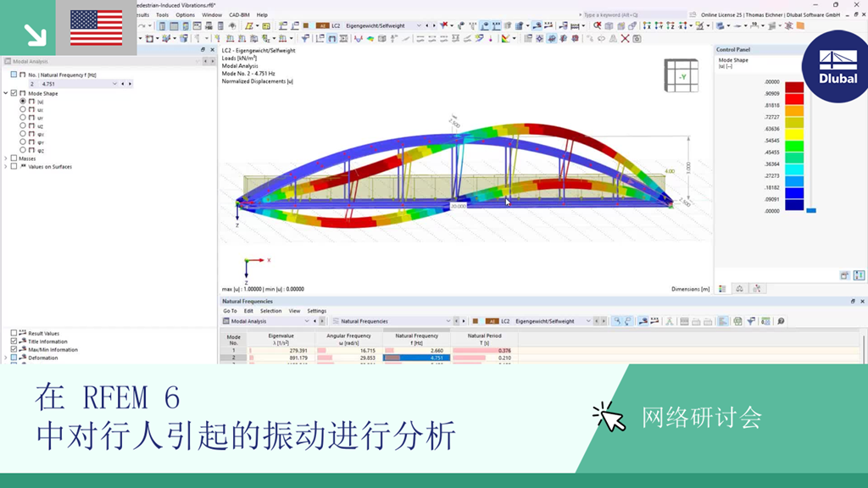Screen dimensions: 868x488
Task: Select the uZ radio button
Action: pyautogui.click(x=23, y=125)
